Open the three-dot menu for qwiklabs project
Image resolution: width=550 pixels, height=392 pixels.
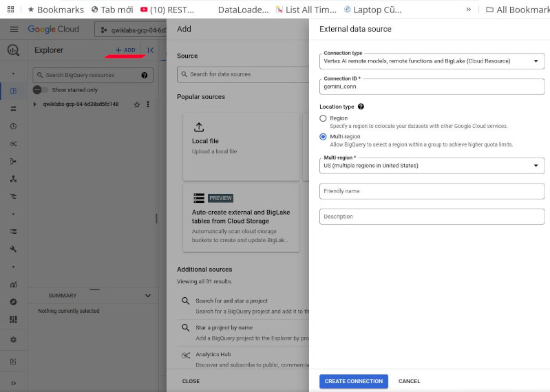148,105
